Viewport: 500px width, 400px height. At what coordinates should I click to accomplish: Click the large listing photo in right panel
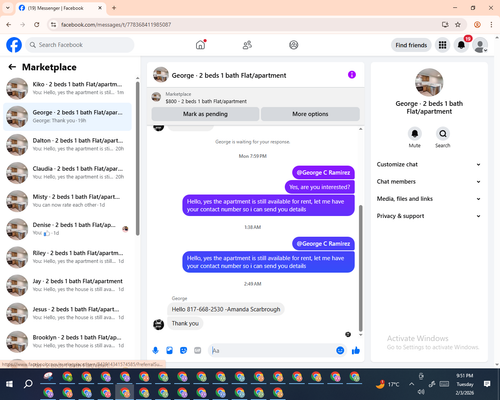coord(429,82)
